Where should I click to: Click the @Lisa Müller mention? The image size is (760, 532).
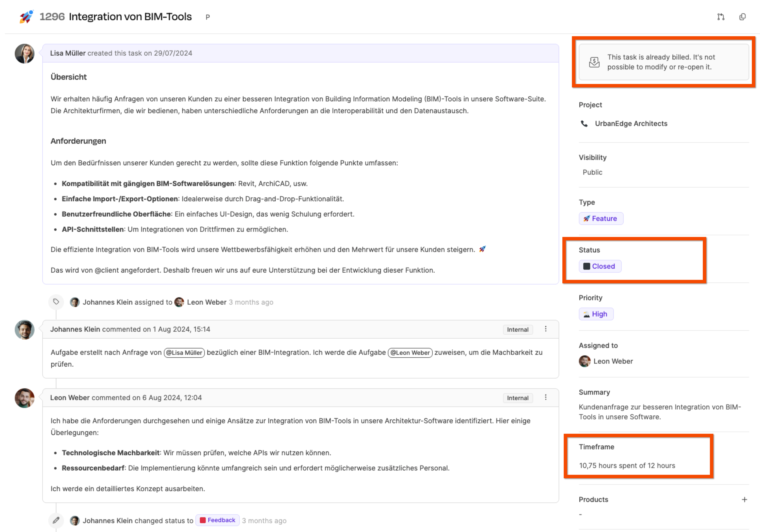coord(184,353)
